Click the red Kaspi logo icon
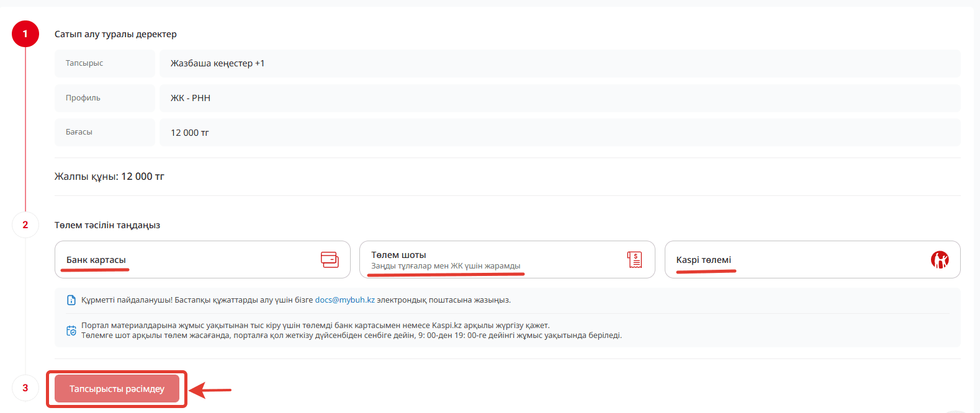This screenshot has height=413, width=980. [x=940, y=260]
